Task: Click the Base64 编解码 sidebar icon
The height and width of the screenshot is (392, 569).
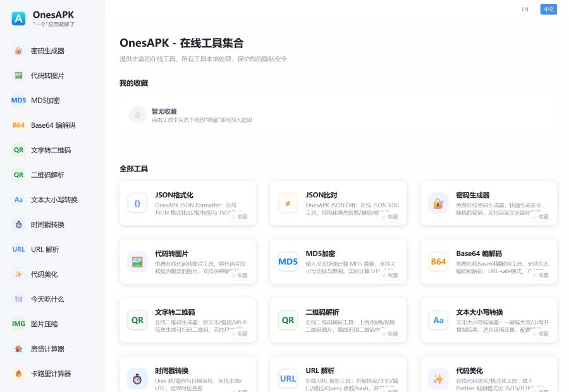Action: click(x=18, y=125)
